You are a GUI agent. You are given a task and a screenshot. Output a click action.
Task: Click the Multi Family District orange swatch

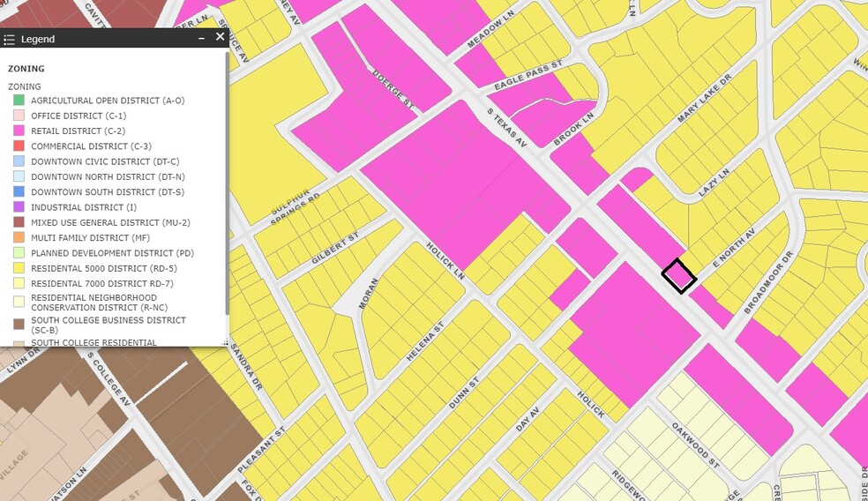[19, 237]
